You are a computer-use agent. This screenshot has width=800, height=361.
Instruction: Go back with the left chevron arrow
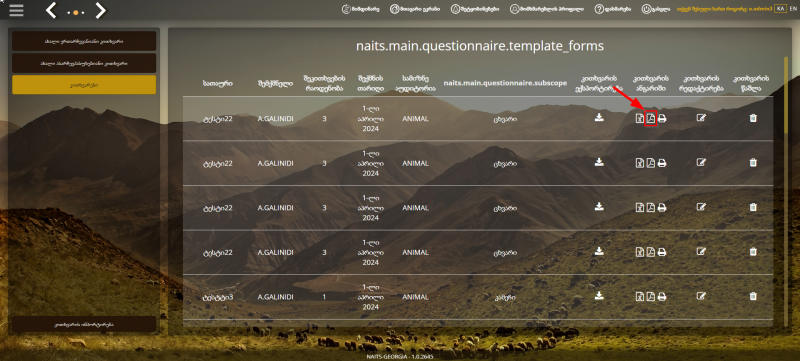coord(51,10)
